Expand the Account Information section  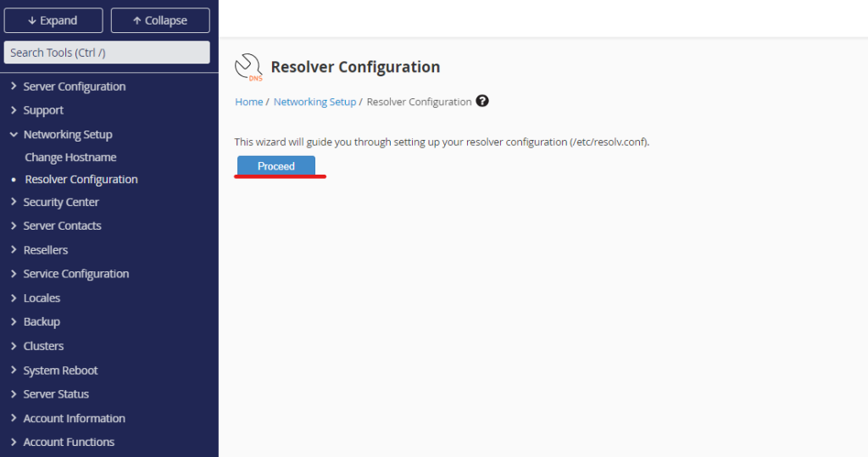point(74,419)
